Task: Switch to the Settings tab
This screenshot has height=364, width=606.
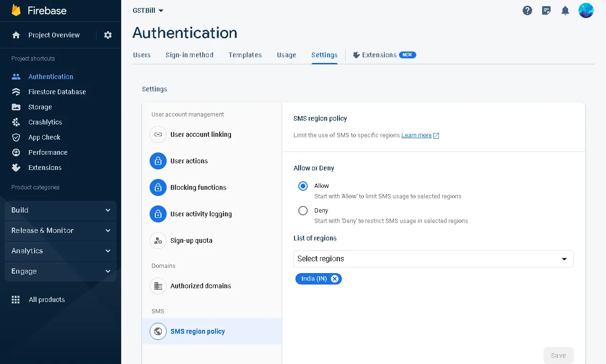Action: pos(324,55)
